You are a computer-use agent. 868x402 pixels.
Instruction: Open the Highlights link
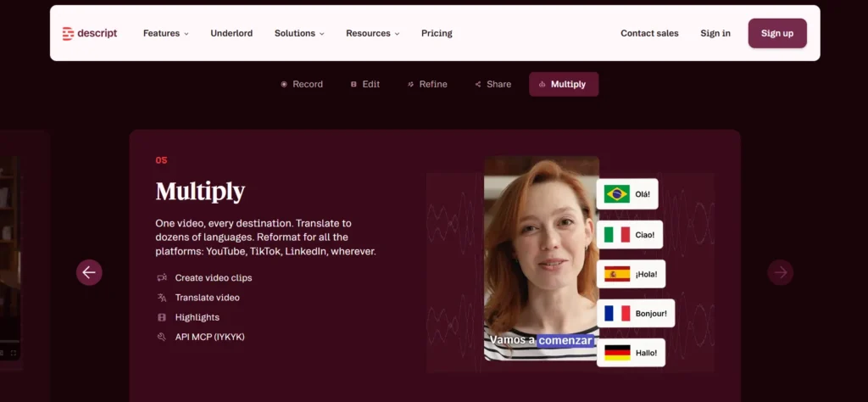(197, 317)
